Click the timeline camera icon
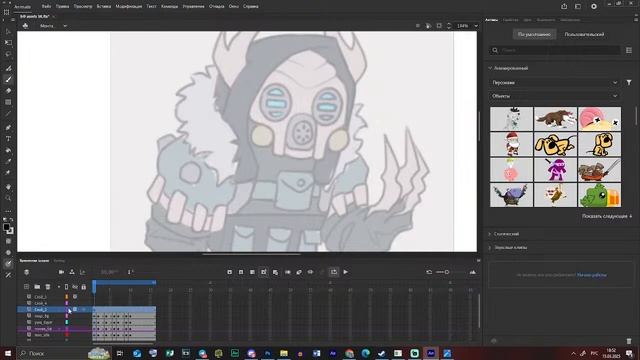Image resolution: width=640 pixels, height=360 pixels. pos(61,272)
